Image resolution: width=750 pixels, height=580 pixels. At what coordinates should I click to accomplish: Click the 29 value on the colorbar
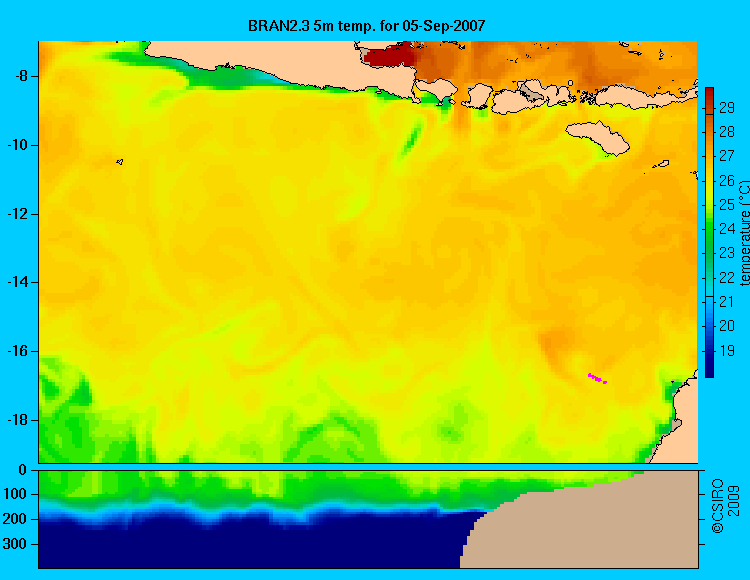click(727, 108)
